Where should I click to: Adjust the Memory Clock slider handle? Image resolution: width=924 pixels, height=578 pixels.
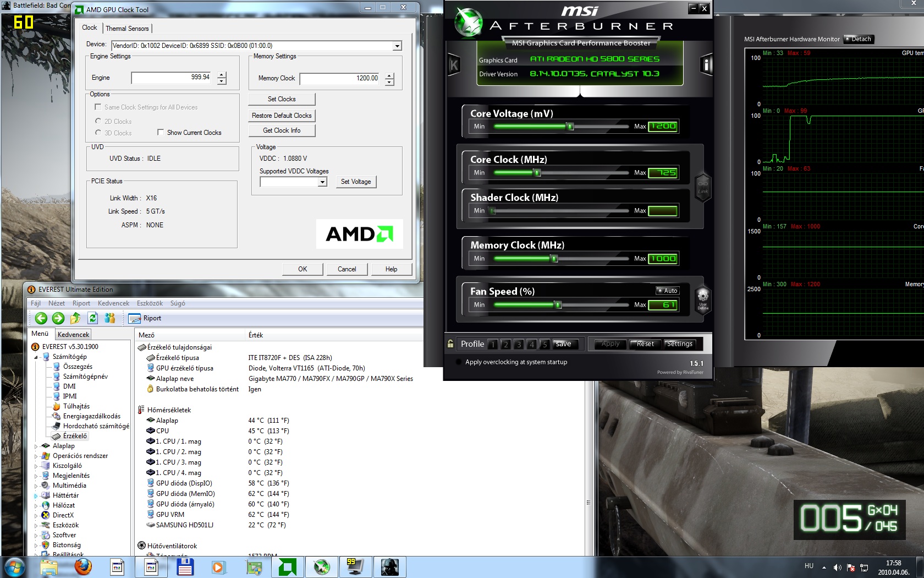pos(554,259)
